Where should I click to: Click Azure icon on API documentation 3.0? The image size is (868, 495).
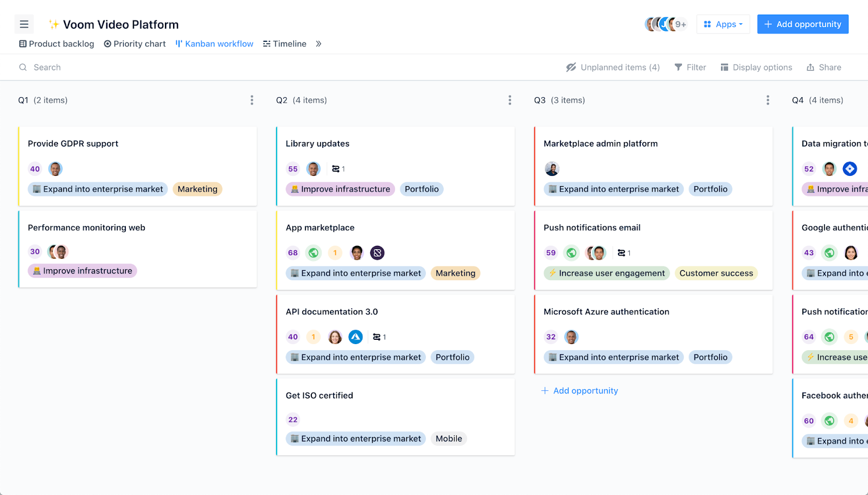[355, 337]
